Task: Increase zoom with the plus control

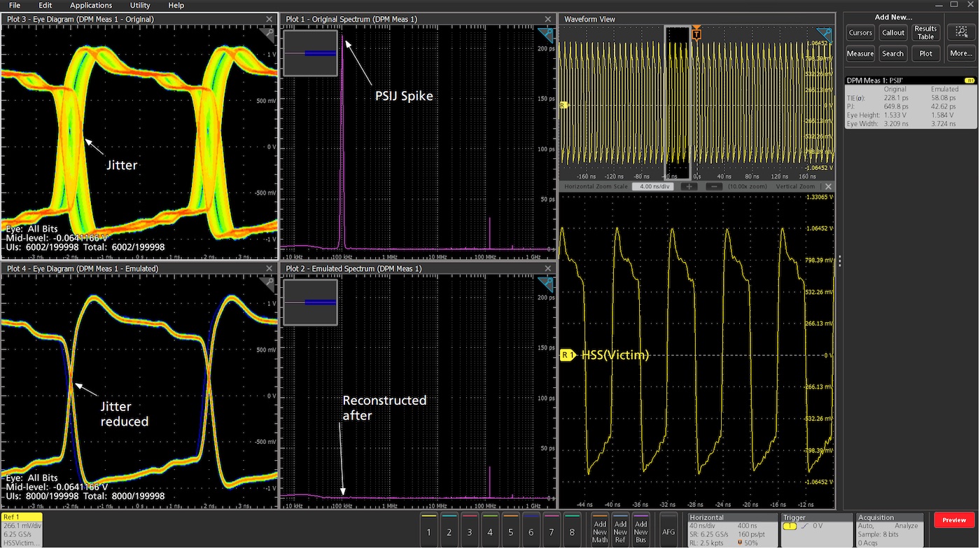Action: (690, 186)
